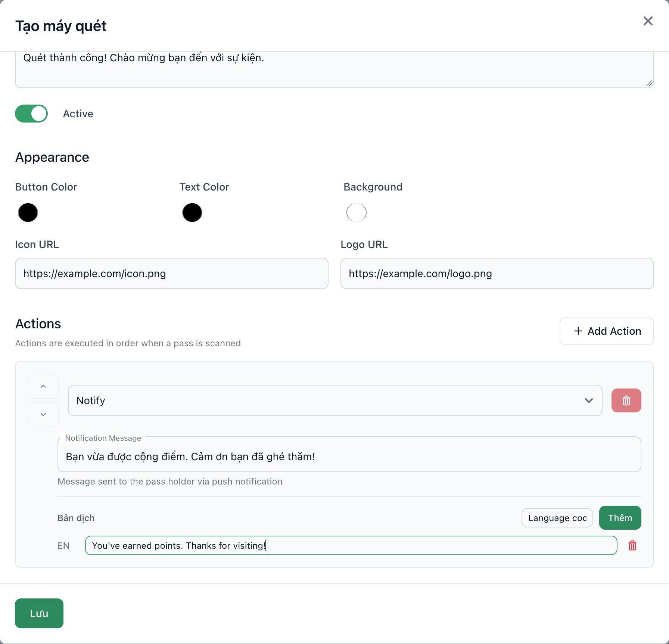Click the Add Action button
Screen dimensions: 669x644
[607, 331]
